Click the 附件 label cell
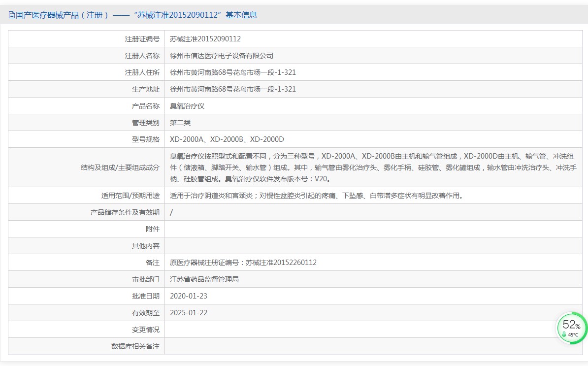The height and width of the screenshot is (366, 588). click(87, 229)
